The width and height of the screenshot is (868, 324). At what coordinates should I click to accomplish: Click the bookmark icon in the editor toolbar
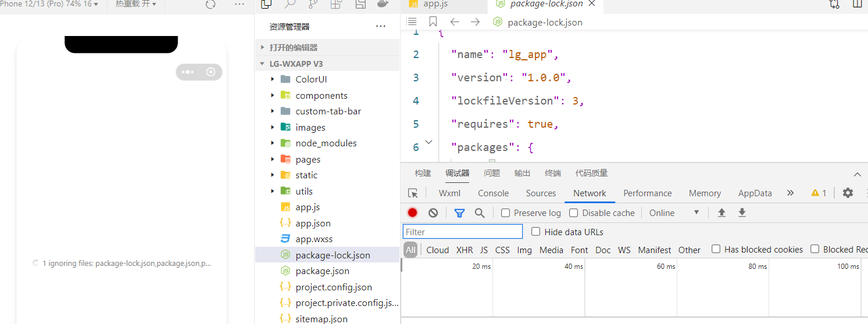(433, 22)
